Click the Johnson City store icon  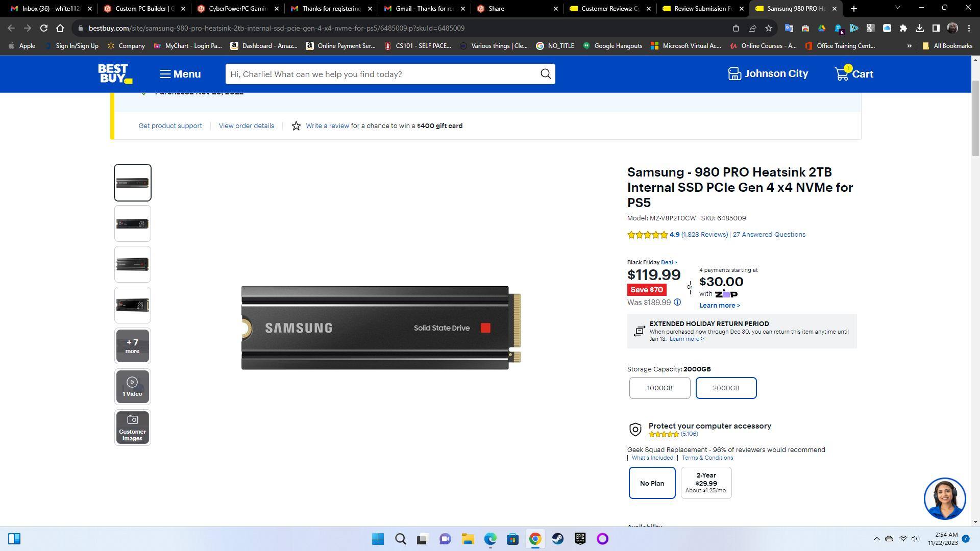tap(734, 74)
